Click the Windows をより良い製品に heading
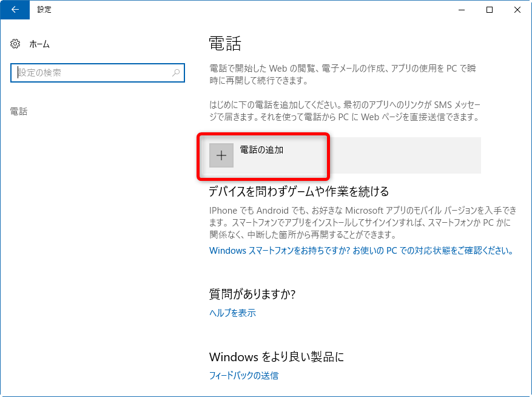 (x=277, y=356)
